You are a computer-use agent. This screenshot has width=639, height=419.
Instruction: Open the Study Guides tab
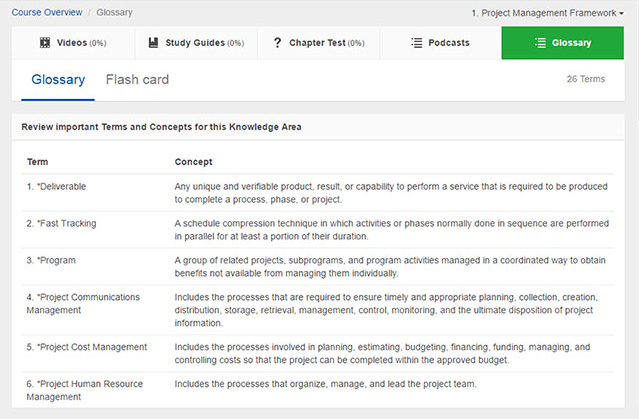196,43
